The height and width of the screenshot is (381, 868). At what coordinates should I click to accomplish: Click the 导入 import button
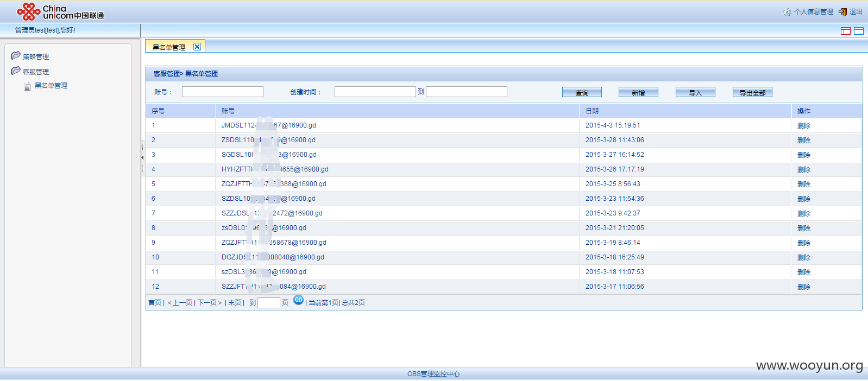click(695, 93)
